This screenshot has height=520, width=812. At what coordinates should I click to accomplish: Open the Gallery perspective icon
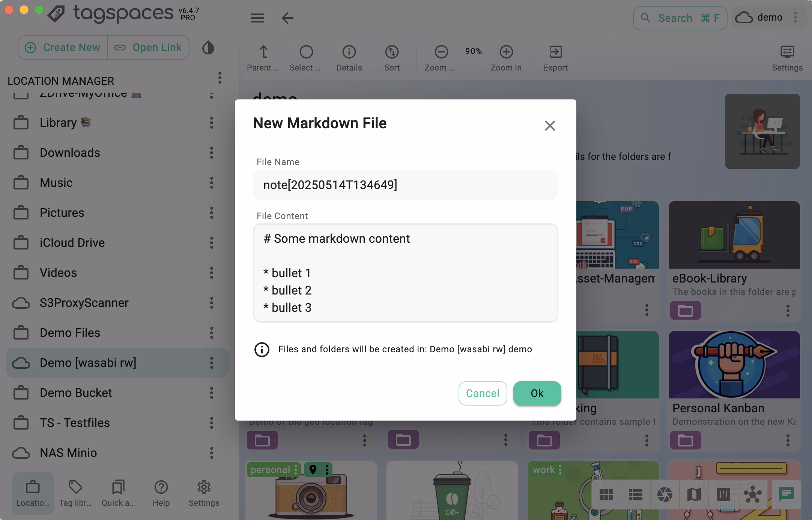[x=665, y=494]
